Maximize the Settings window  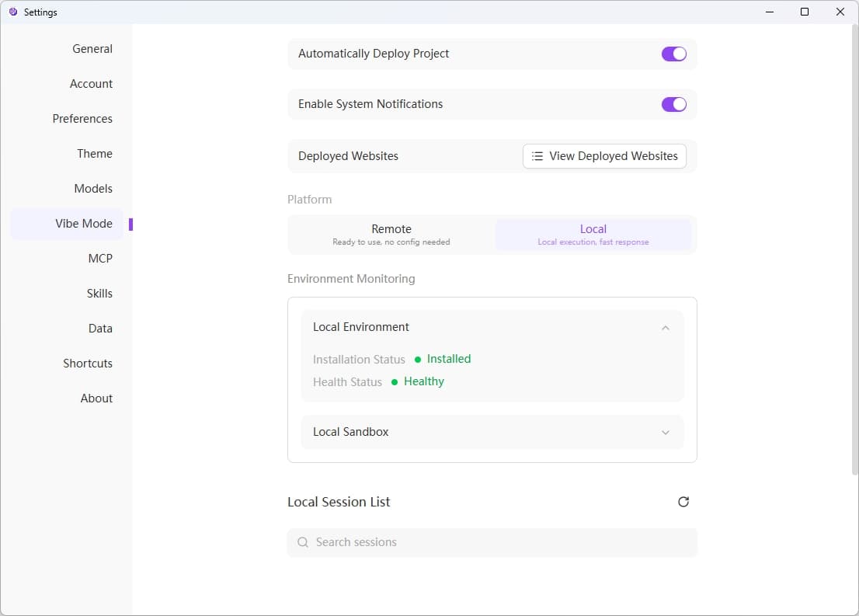[805, 12]
